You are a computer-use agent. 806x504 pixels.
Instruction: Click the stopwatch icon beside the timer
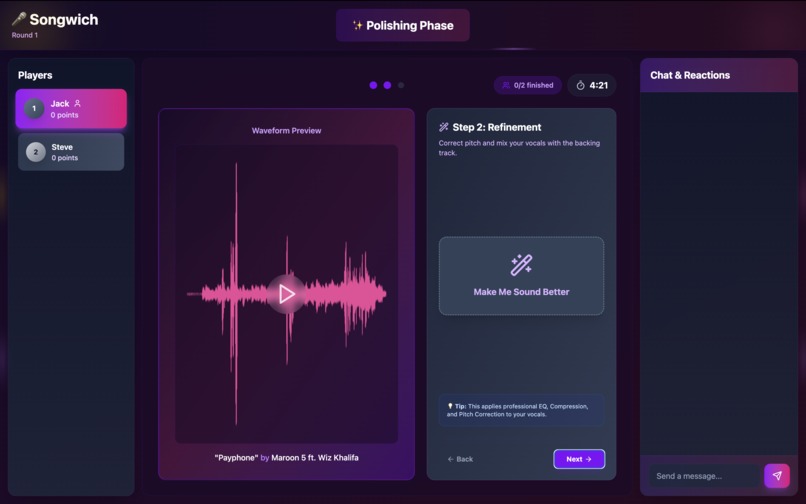tap(580, 85)
